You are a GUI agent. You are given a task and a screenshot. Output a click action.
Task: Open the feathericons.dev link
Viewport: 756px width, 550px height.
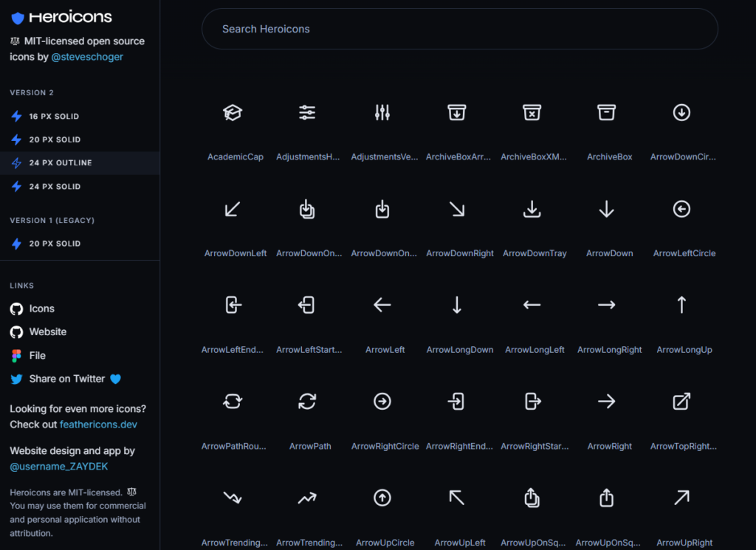[x=98, y=424]
